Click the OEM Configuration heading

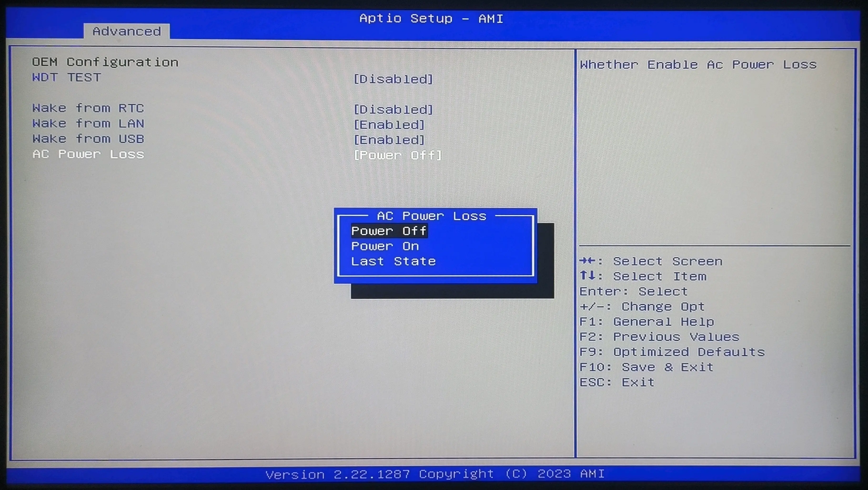[105, 62]
